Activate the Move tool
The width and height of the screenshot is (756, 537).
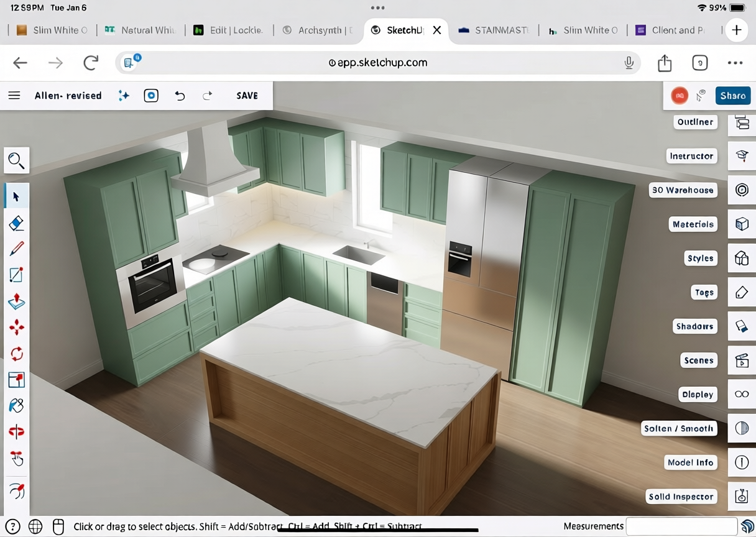point(17,328)
